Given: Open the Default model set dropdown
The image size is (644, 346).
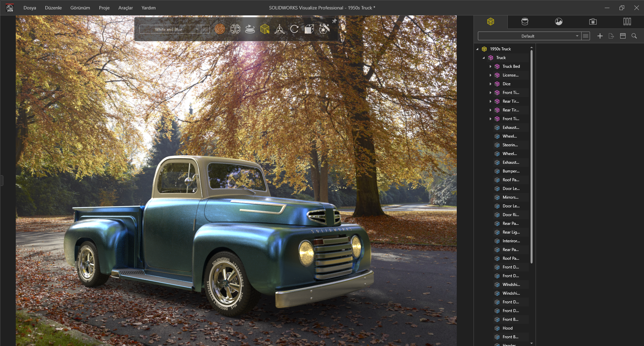Looking at the screenshot, I should click(x=577, y=36).
